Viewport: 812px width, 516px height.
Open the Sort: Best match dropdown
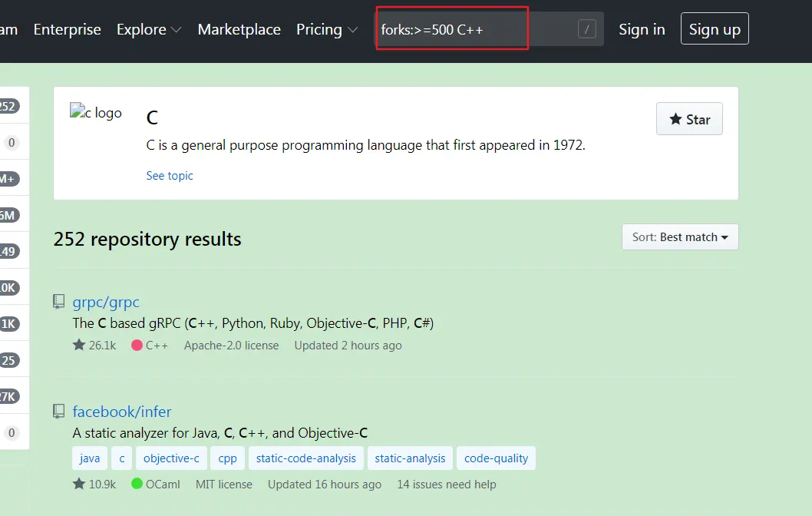(x=680, y=237)
